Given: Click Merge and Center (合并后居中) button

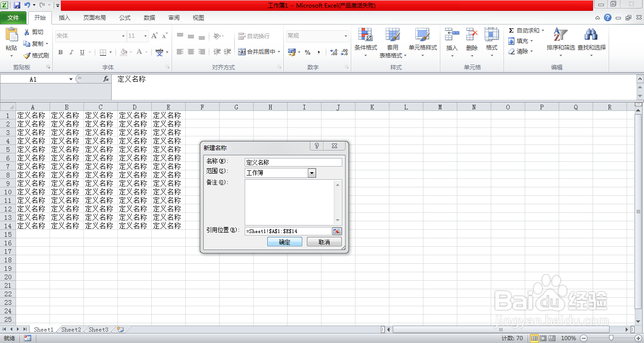Looking at the screenshot, I should coord(256,52).
